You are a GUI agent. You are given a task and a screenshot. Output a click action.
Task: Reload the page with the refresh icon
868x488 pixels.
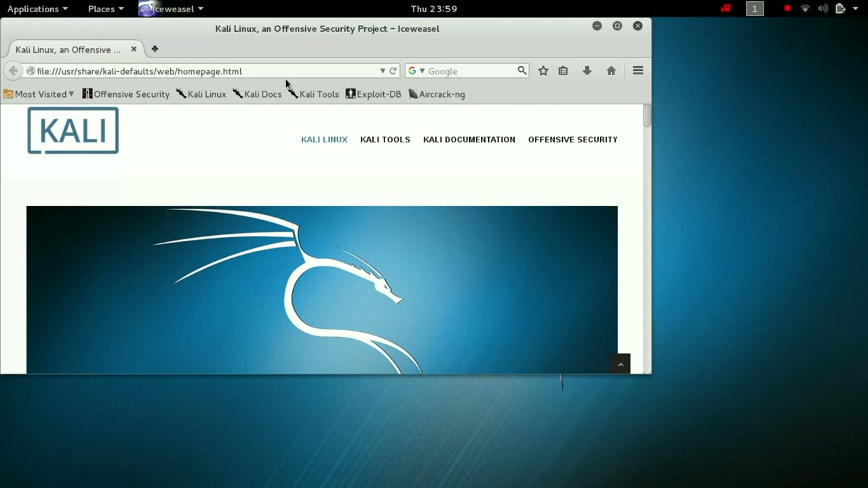[393, 70]
